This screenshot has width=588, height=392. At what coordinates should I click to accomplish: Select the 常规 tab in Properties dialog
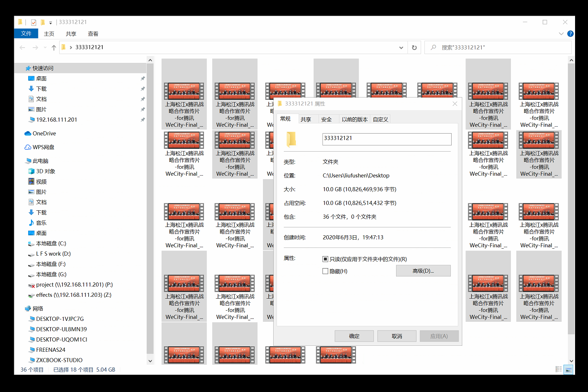coord(286,119)
